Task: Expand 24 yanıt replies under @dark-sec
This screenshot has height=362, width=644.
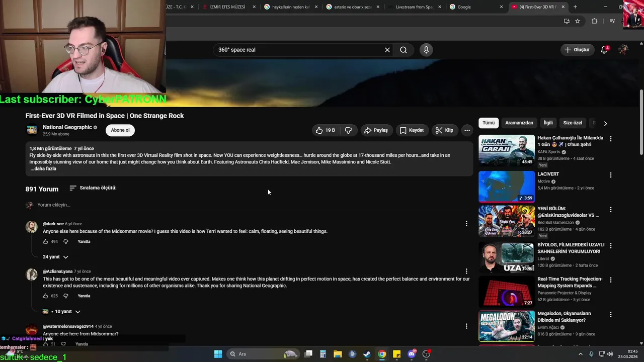Action: click(55, 257)
